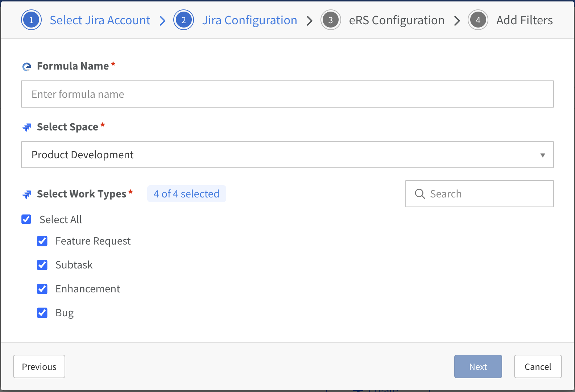Image resolution: width=575 pixels, height=392 pixels.
Task: Go to Jira Configuration step
Action: click(x=250, y=20)
